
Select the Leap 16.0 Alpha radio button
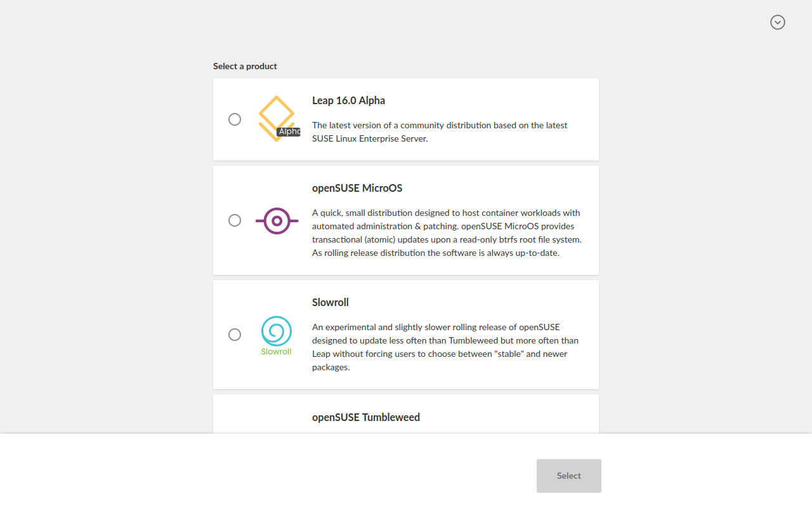point(235,119)
